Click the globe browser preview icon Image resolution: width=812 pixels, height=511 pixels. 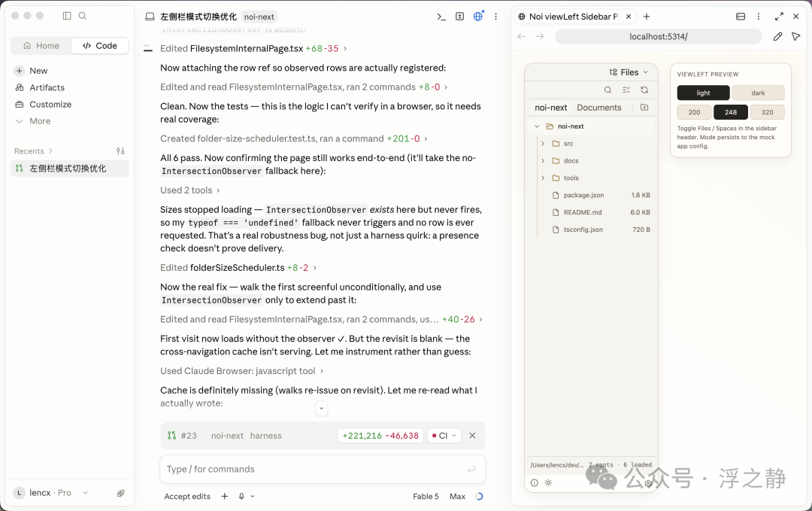(478, 17)
